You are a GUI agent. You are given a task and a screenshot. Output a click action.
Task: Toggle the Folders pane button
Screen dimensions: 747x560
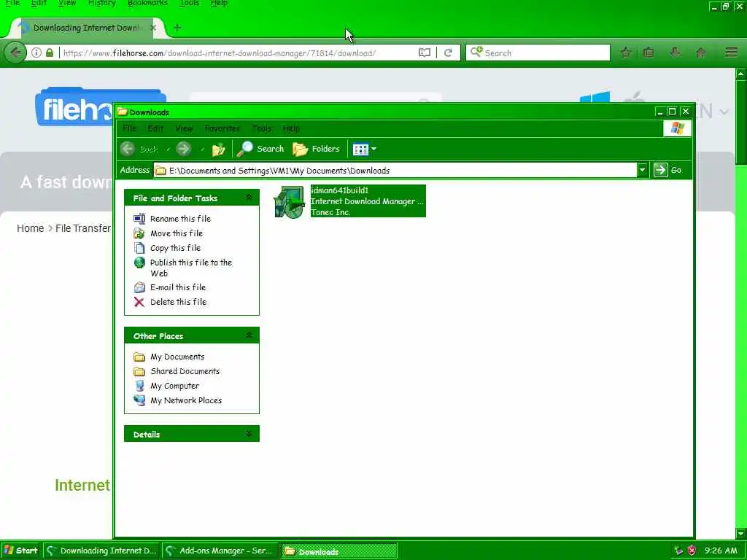coord(316,149)
